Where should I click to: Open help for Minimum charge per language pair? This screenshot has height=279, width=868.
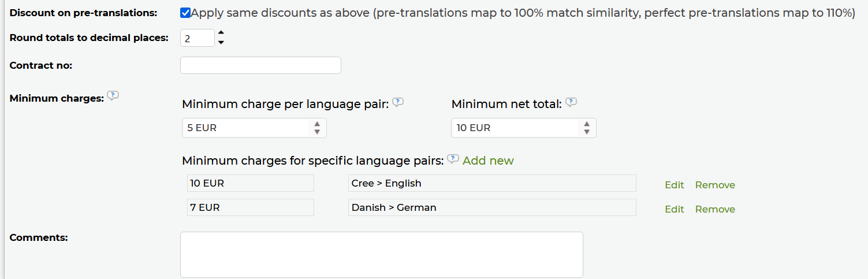click(x=398, y=102)
